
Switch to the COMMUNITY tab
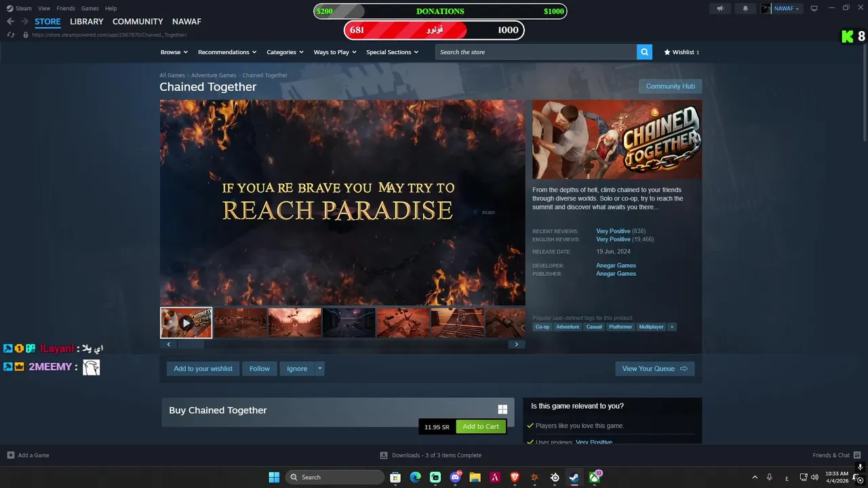click(x=138, y=22)
